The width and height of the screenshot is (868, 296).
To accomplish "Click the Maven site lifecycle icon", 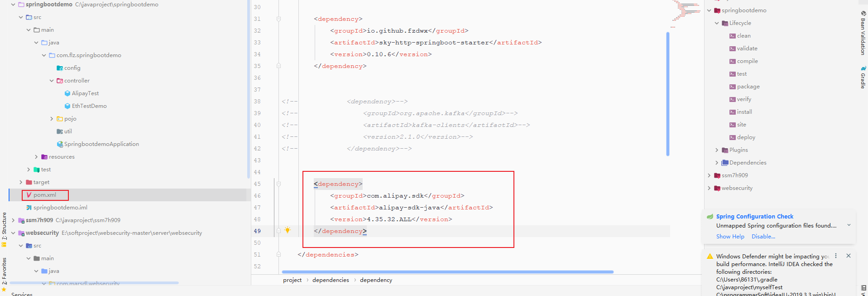I will 732,125.
